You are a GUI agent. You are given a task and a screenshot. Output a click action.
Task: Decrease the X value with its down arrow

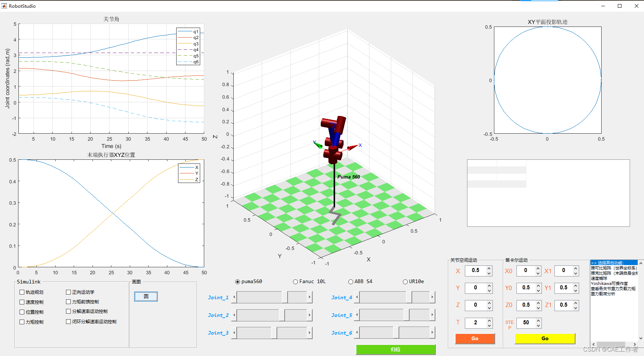[489, 273]
